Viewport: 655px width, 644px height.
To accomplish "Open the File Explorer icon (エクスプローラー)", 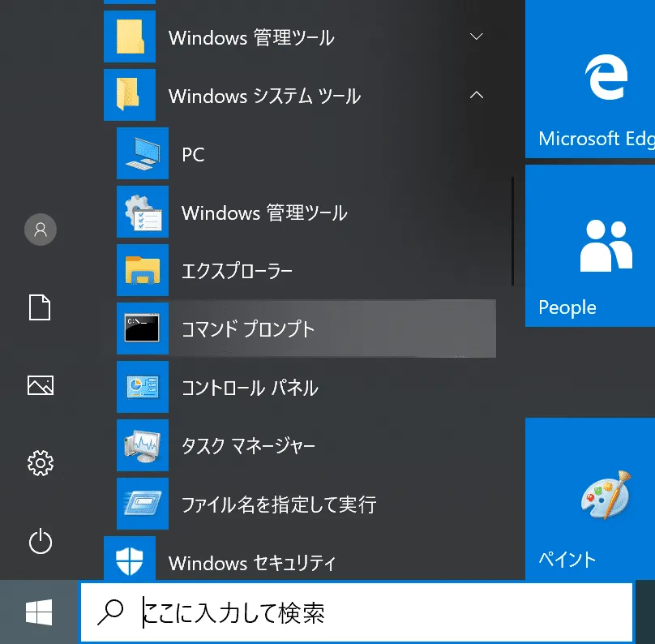I will pos(143,270).
